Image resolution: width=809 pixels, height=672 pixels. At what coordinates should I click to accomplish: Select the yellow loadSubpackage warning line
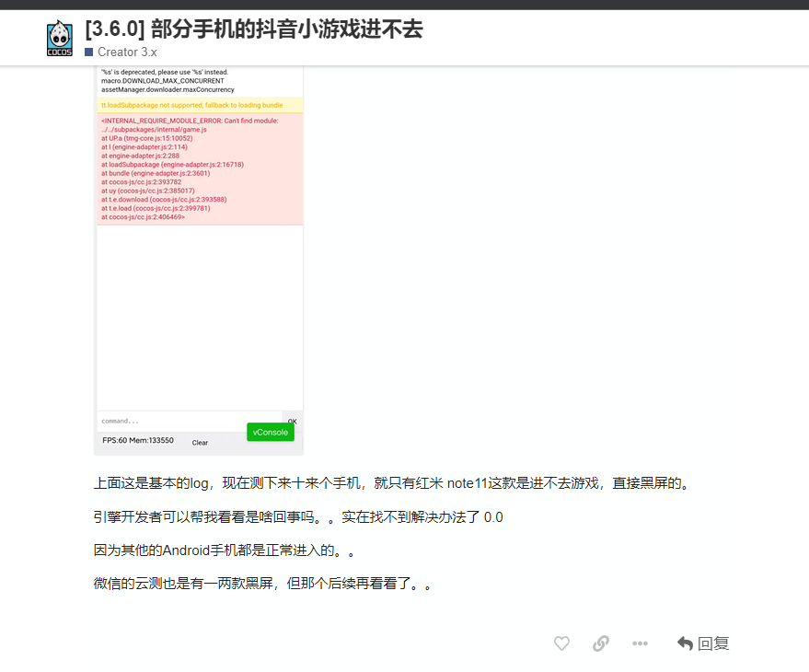coord(200,105)
